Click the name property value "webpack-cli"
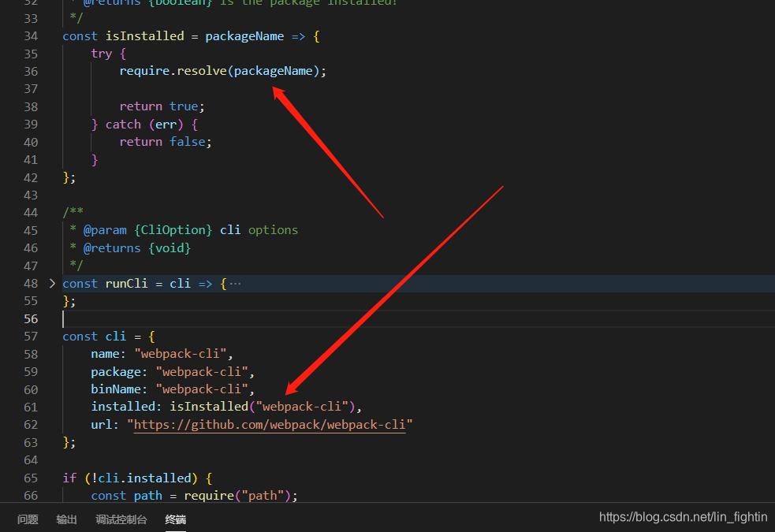The width and height of the screenshot is (775, 532). (181, 354)
